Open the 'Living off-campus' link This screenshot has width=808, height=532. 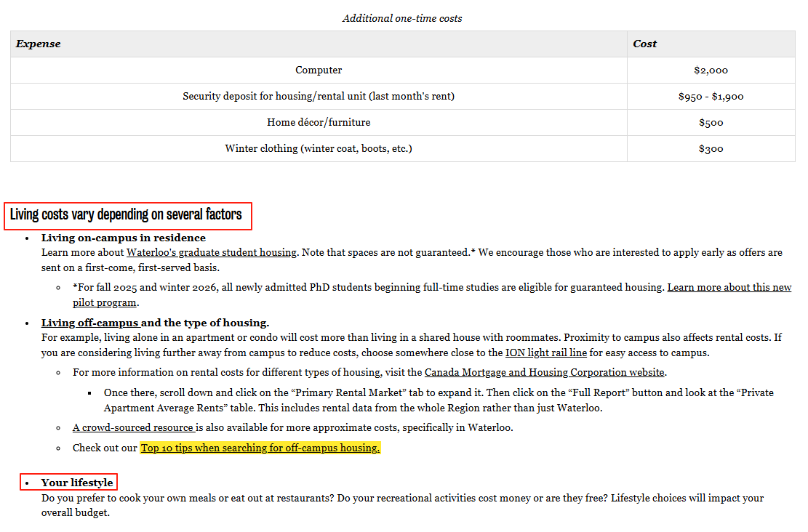click(x=90, y=323)
